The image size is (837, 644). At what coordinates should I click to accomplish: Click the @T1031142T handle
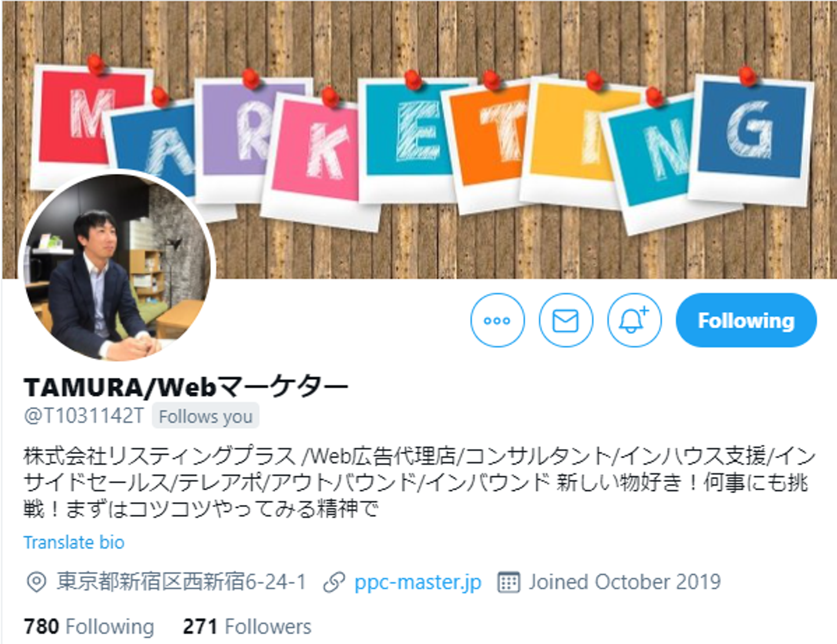click(84, 416)
